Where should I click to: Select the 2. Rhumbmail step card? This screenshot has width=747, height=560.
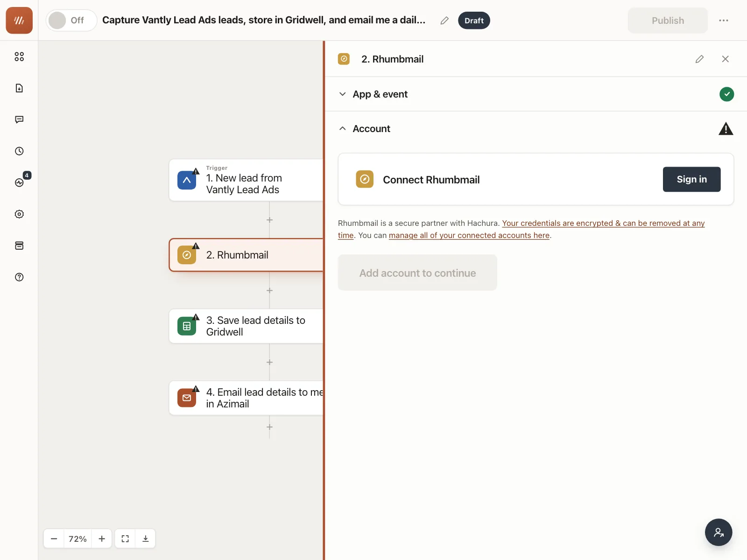click(246, 255)
